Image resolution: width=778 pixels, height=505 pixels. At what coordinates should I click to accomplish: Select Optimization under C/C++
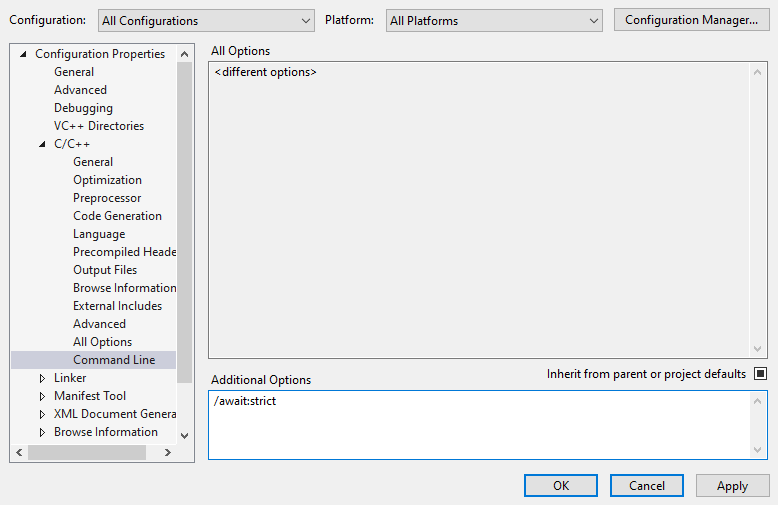coord(107,180)
